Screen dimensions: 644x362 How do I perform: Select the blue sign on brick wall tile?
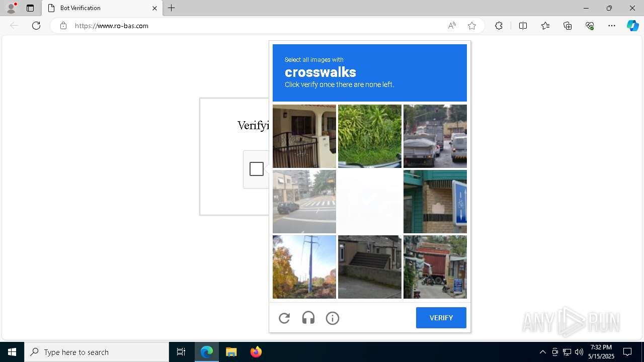coord(435,202)
